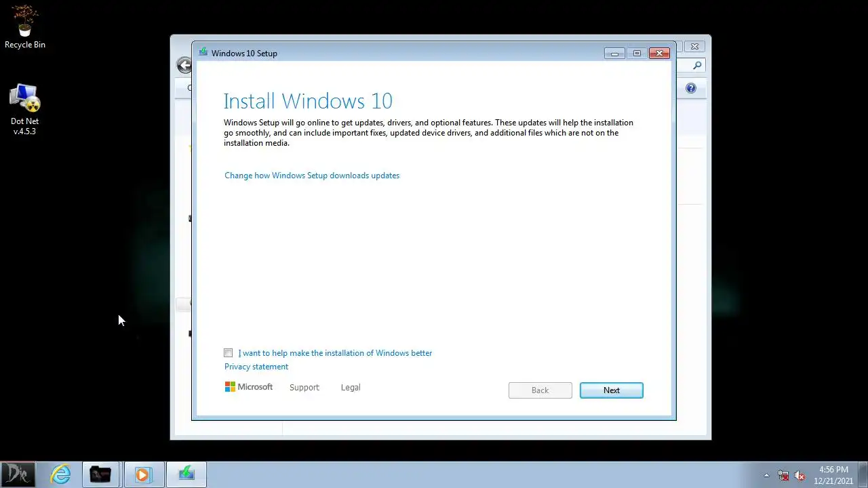Click the search magnifier in the background window
Image resolution: width=868 pixels, height=488 pixels.
pyautogui.click(x=697, y=65)
